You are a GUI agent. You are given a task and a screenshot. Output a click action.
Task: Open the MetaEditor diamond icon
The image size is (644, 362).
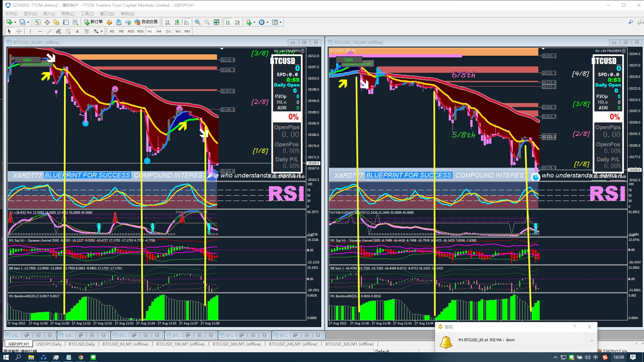(x=109, y=22)
